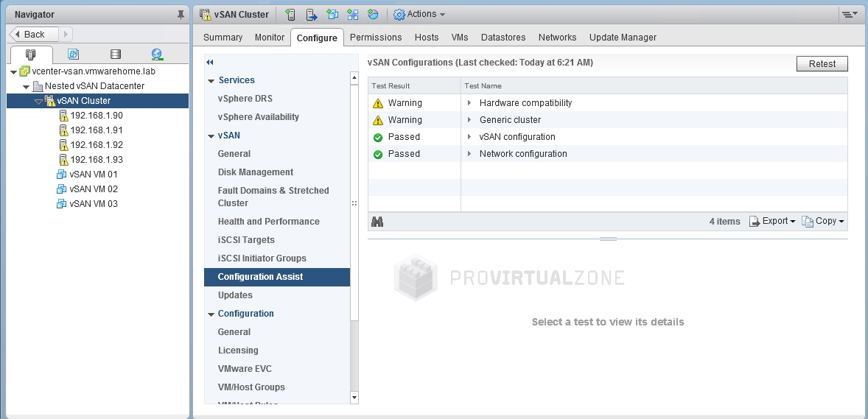Switch to the Networks tab
The width and height of the screenshot is (868, 419).
pos(558,38)
